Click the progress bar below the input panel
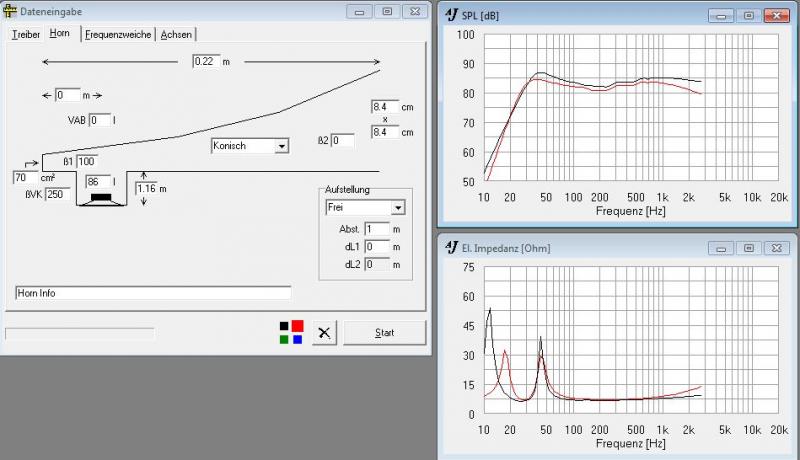Viewport: 800px width, 460px height. (79, 334)
